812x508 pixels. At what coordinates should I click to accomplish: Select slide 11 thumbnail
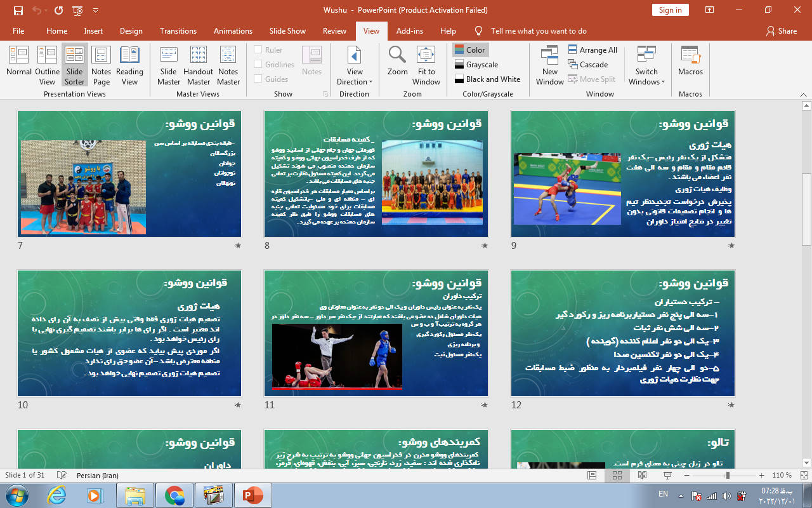pyautogui.click(x=376, y=333)
